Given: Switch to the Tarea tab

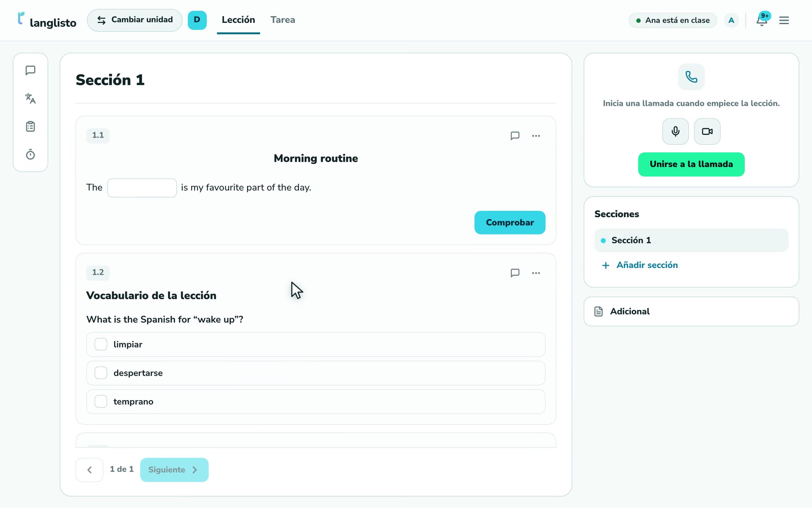Looking at the screenshot, I should click(x=283, y=20).
